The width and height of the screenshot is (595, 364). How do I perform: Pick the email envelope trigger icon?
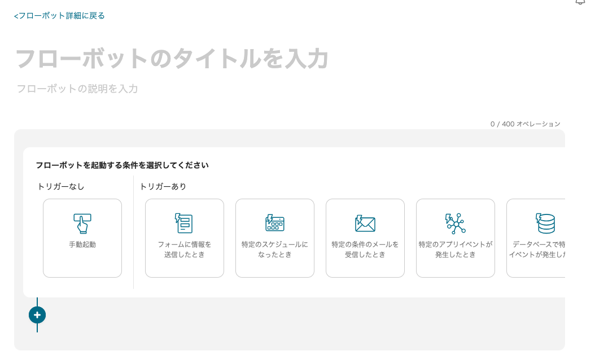[x=365, y=223]
